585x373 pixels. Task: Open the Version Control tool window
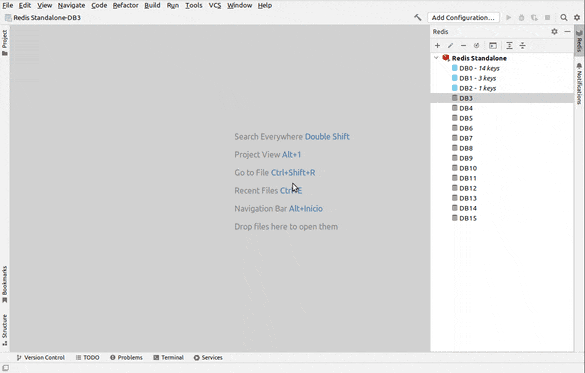point(41,357)
